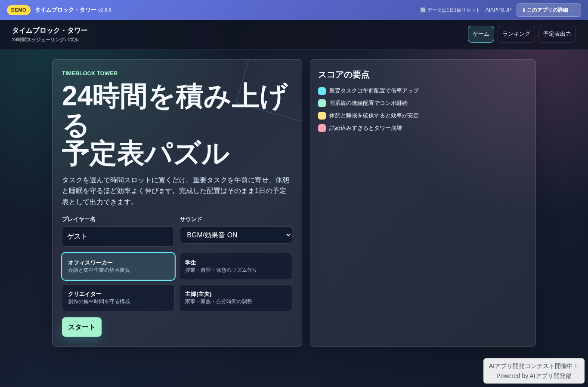
Task: Click the タイムブロック・タワー v1.0.0 title in top bar
Action: pyautogui.click(x=73, y=10)
